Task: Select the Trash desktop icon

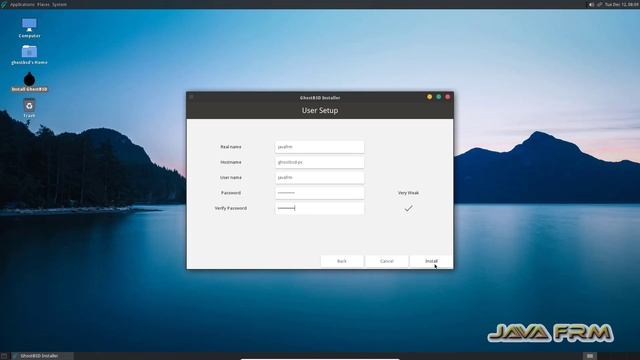Action: coord(29,108)
